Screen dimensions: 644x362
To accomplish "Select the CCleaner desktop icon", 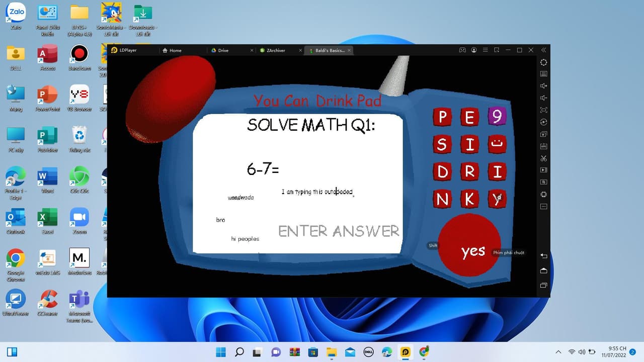I will (48, 303).
